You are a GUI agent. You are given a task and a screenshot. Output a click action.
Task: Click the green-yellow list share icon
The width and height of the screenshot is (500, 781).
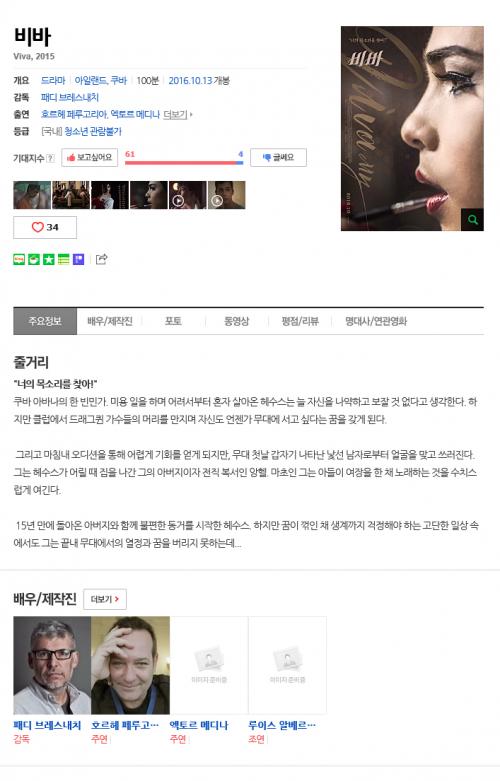[x=64, y=260]
